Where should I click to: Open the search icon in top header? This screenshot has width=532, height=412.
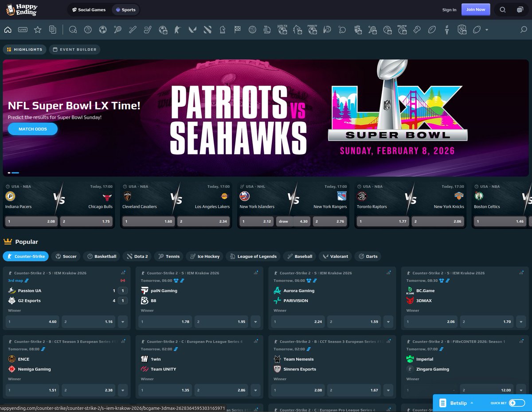pos(503,9)
